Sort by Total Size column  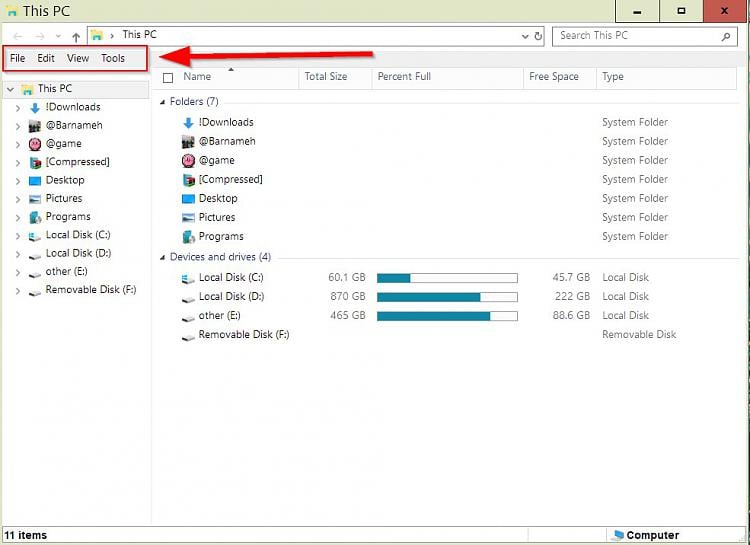pyautogui.click(x=326, y=77)
